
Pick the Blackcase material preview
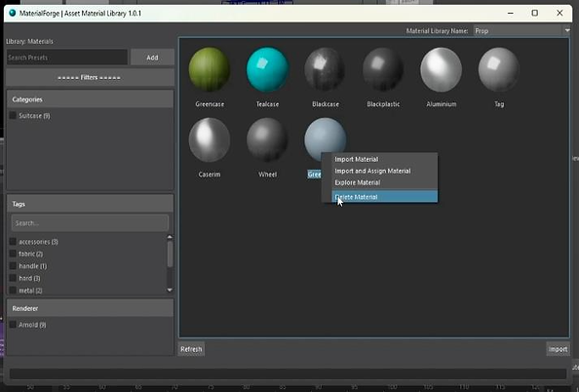325,69
